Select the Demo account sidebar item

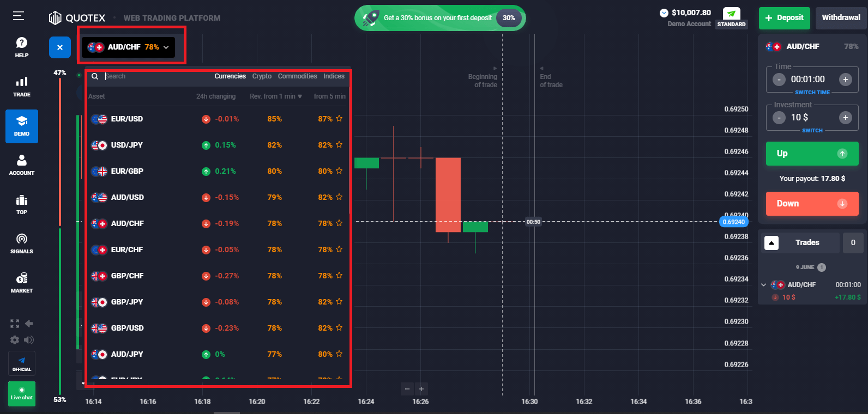(x=22, y=126)
